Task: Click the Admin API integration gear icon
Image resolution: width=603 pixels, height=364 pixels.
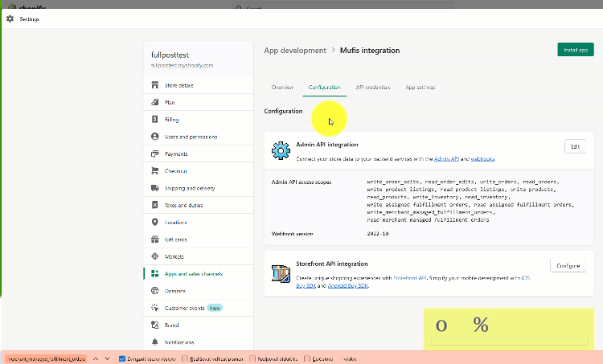Action: pos(281,151)
